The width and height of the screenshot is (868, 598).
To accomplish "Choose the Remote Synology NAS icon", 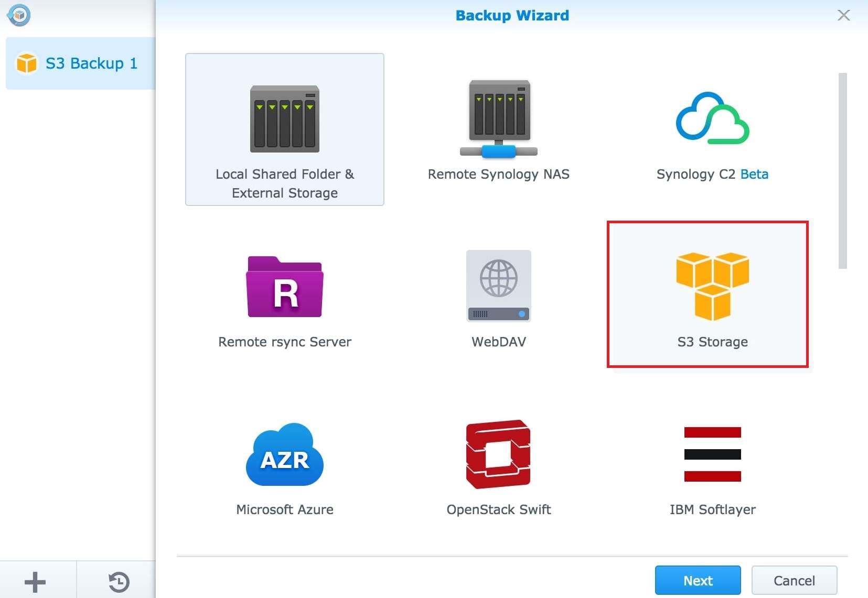I will point(498,119).
